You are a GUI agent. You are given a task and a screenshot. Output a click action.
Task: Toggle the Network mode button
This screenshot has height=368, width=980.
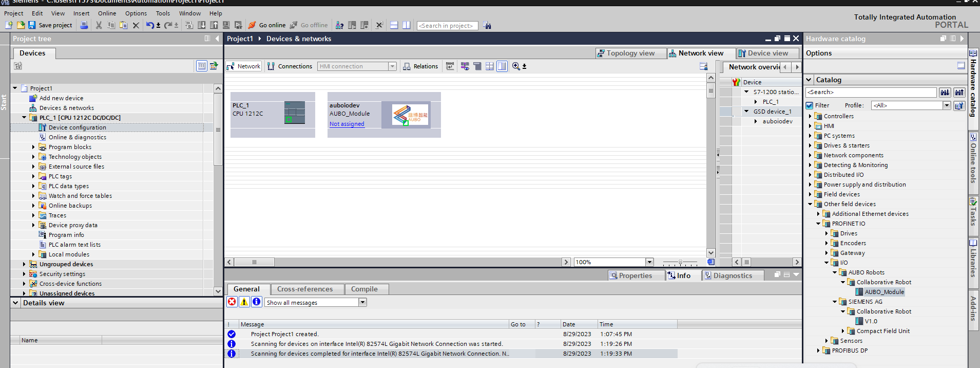(x=244, y=66)
